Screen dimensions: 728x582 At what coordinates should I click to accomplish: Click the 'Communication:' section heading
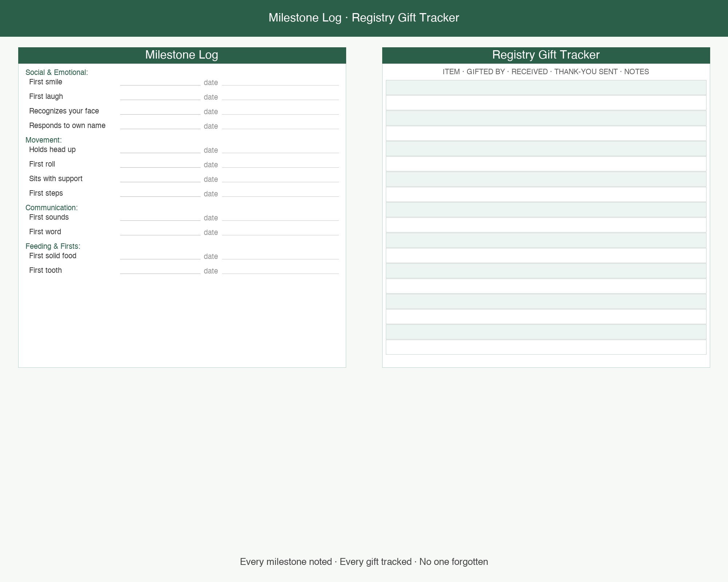pyautogui.click(x=52, y=208)
